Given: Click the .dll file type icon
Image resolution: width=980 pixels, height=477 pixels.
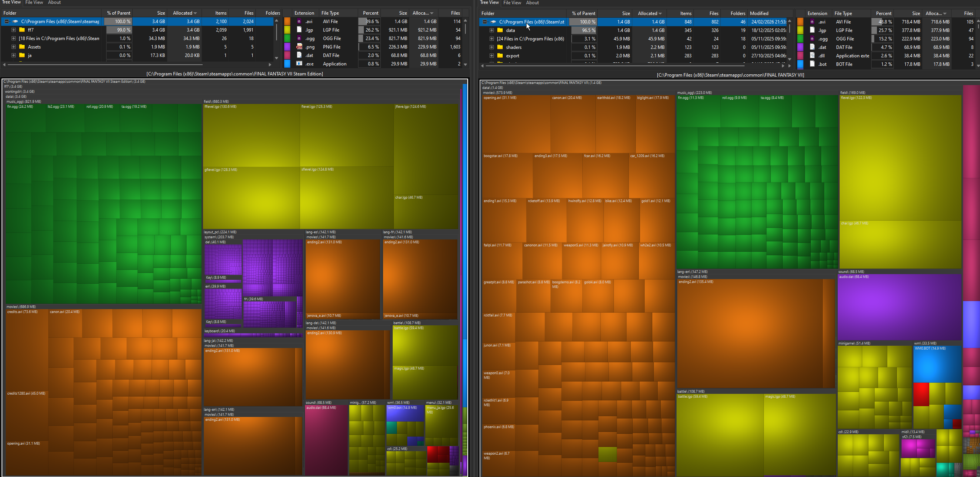Looking at the screenshot, I should [x=812, y=56].
